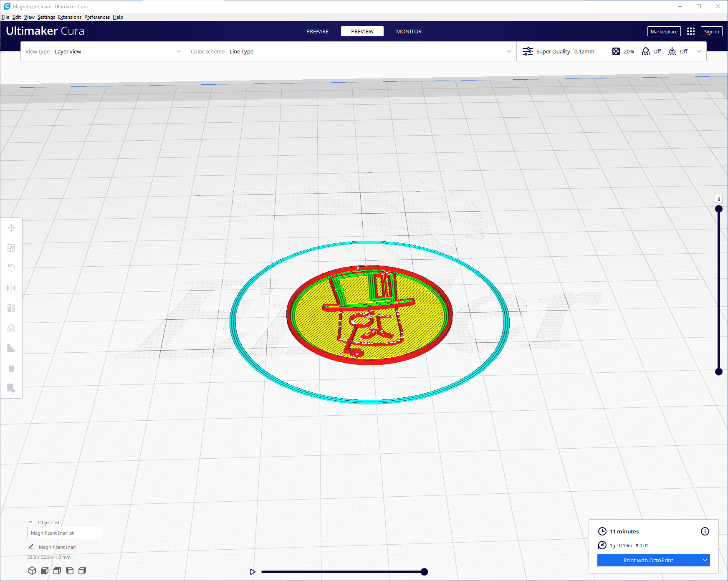The image size is (728, 581).
Task: Open the Ultimaker apps grid icon
Action: tap(691, 32)
